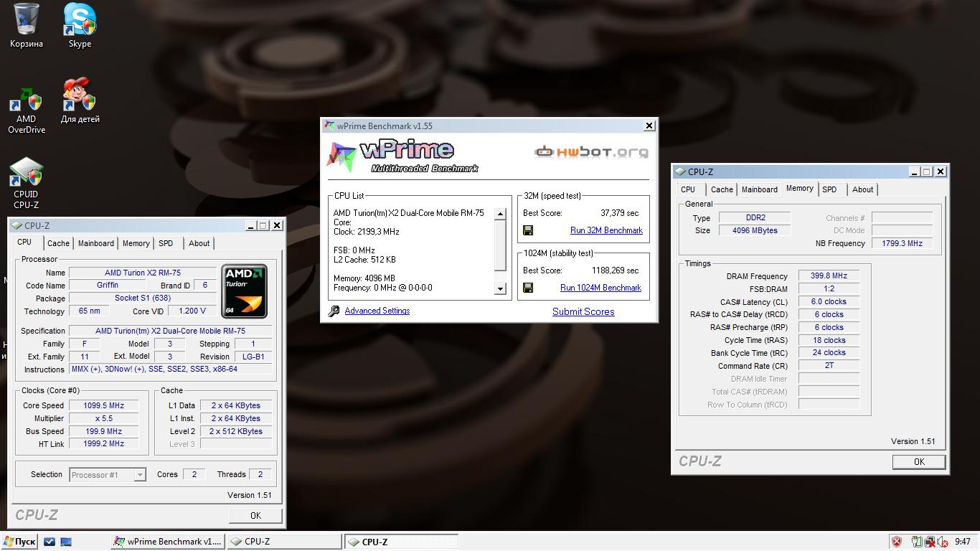Screen dimensions: 980x551
Task: Click the Core Speed value 1099.5 MHz
Action: 103,405
